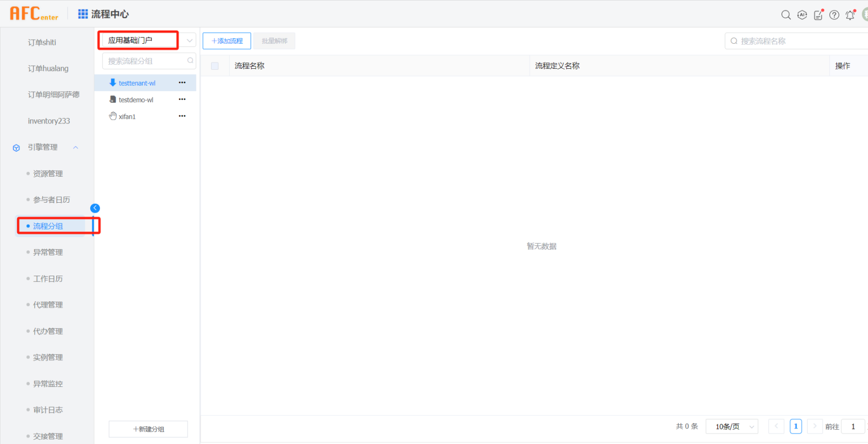Open 资源管理 from the sidebar menu
Screen dimensions: 868x444
click(48, 174)
